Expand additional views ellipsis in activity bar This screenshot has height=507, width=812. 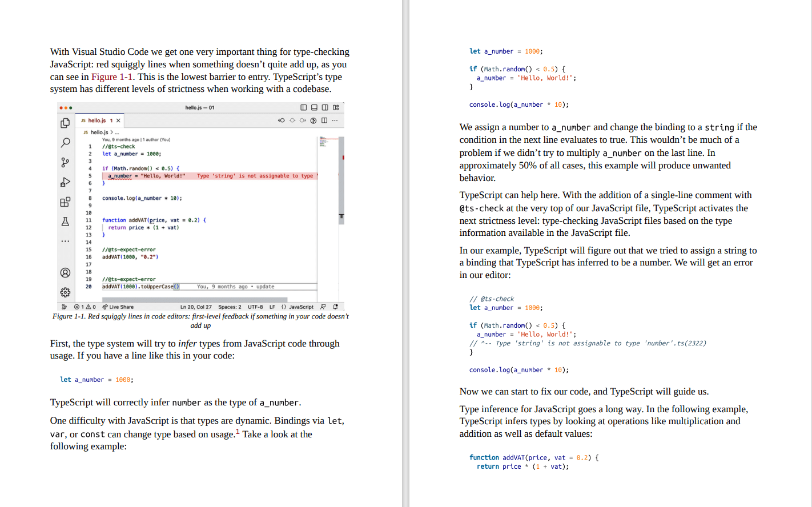point(65,241)
